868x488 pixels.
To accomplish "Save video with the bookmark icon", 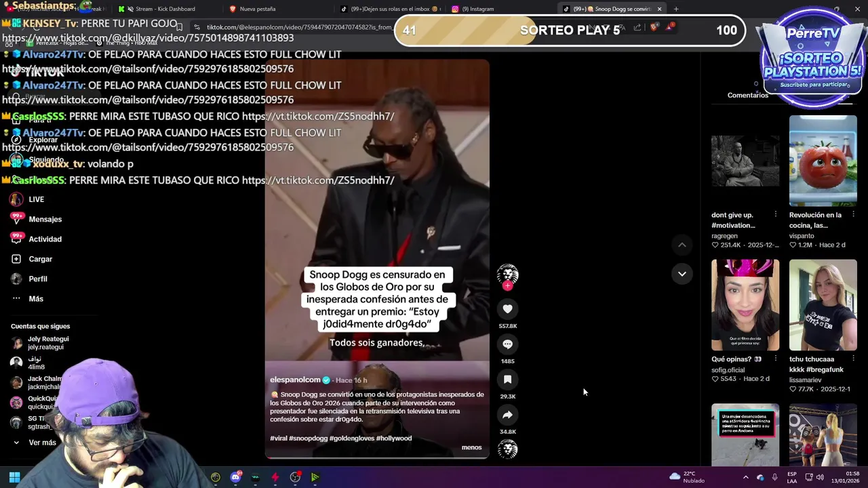I will click(507, 380).
